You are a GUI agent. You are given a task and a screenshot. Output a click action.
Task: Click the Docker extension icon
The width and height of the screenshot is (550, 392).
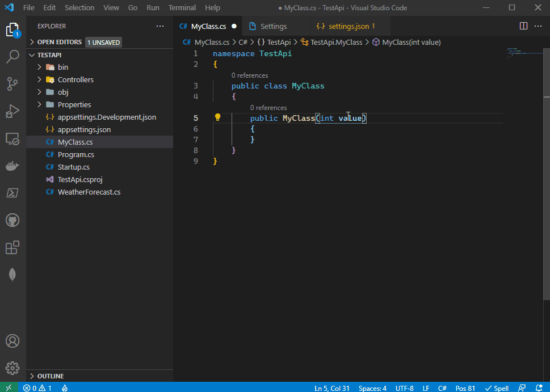pos(12,166)
